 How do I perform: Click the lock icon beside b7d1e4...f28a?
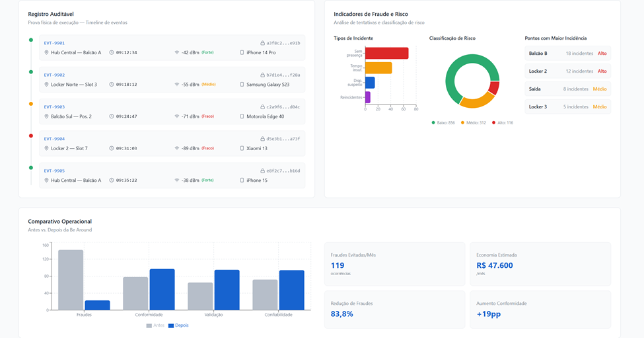[x=262, y=75]
